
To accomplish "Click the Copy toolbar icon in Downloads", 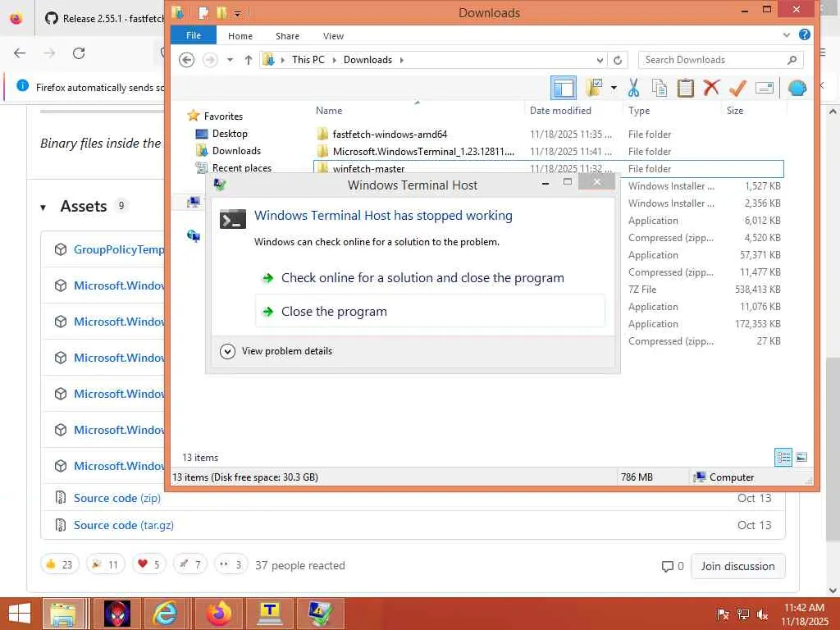I will coord(660,87).
